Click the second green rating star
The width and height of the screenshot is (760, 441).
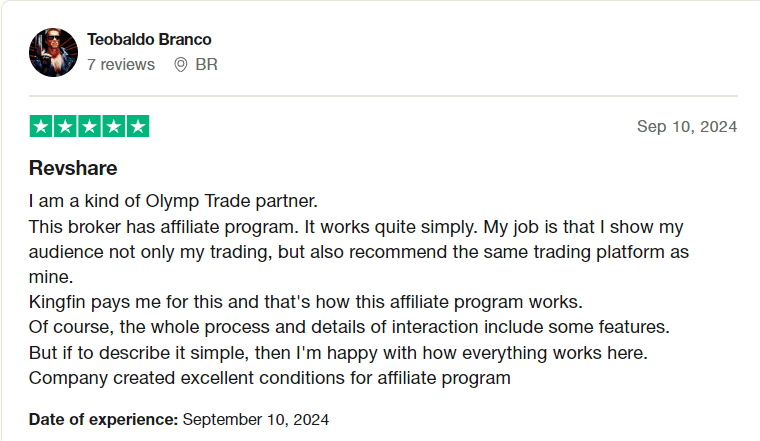[65, 126]
